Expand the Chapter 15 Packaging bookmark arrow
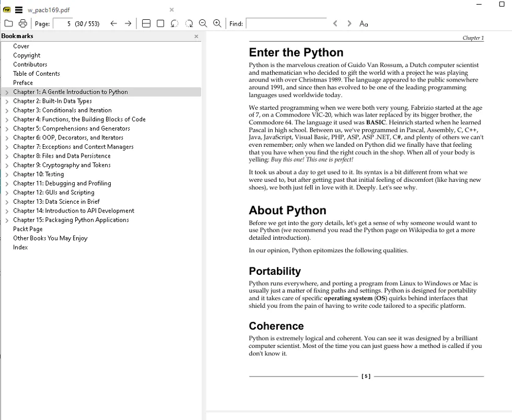 coord(7,220)
